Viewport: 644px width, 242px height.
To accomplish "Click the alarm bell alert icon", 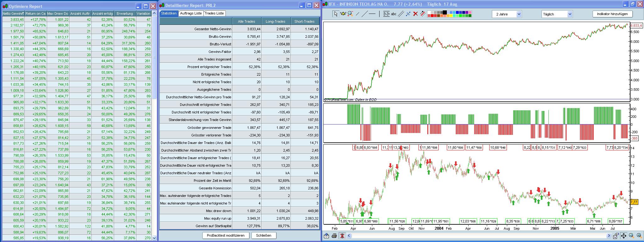I will click(343, 14).
